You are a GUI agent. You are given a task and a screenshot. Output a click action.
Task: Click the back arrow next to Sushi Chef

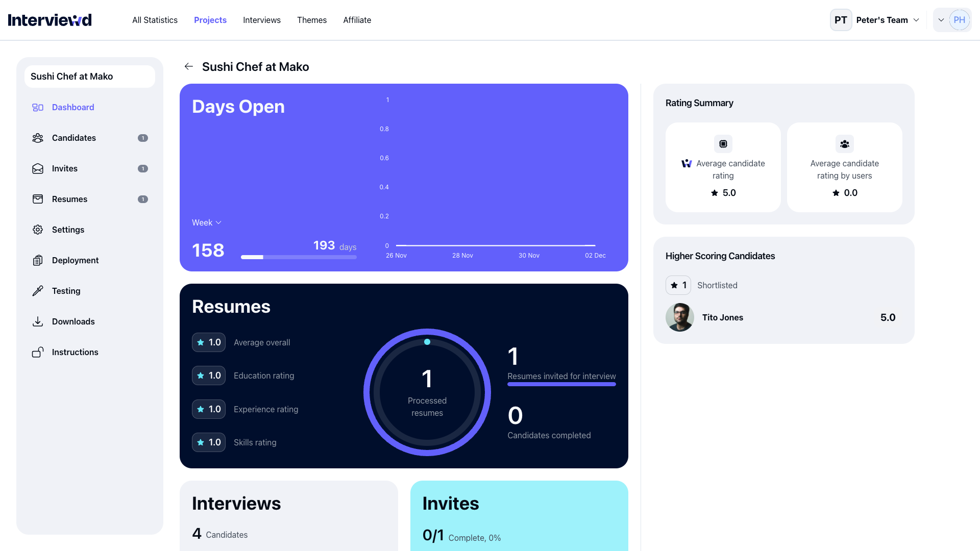pos(189,66)
